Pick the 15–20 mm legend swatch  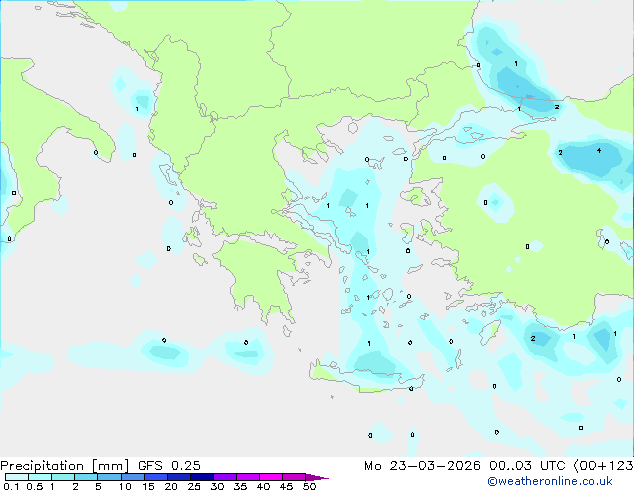click(x=155, y=477)
